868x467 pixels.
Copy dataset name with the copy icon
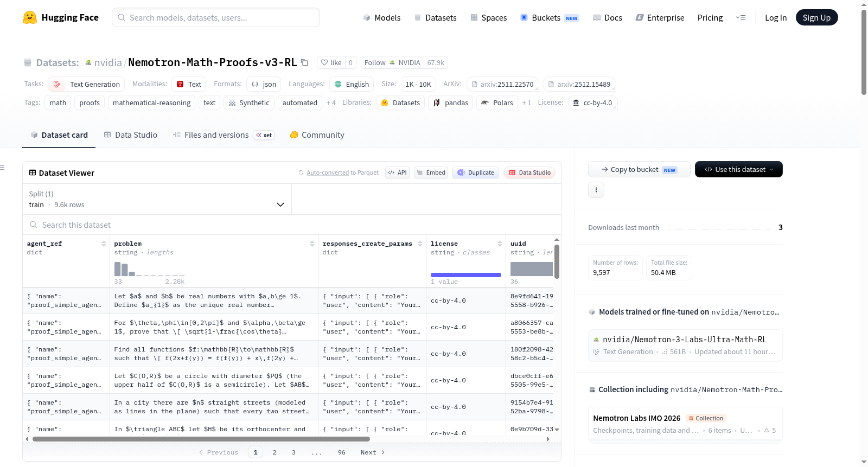point(304,62)
